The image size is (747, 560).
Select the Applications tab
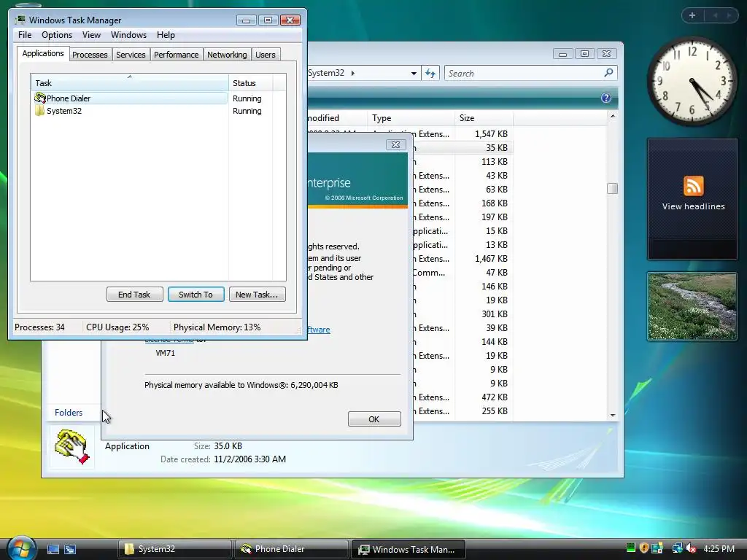[x=43, y=53]
